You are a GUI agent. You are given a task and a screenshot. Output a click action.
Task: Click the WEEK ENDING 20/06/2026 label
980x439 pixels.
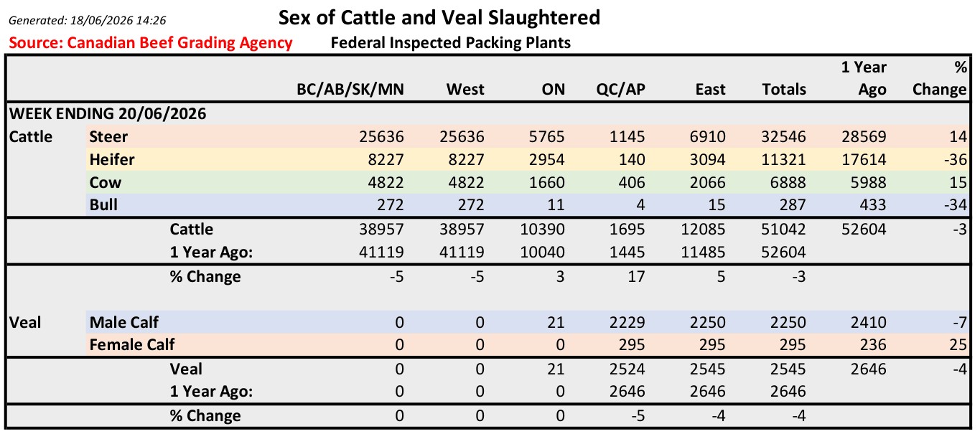pos(107,113)
